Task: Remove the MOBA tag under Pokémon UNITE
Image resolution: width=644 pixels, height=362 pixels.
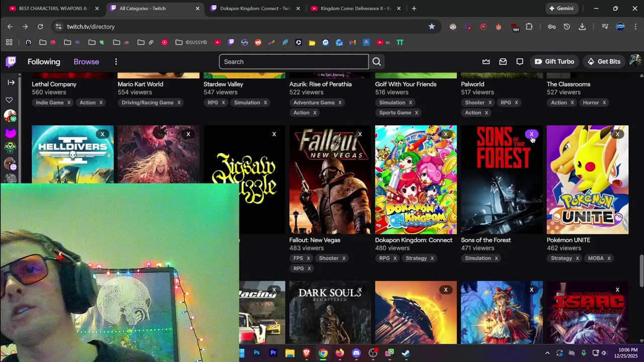Action: point(609,258)
